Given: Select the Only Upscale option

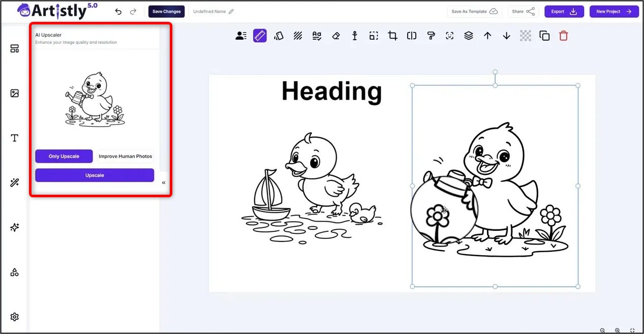Looking at the screenshot, I should (x=64, y=156).
